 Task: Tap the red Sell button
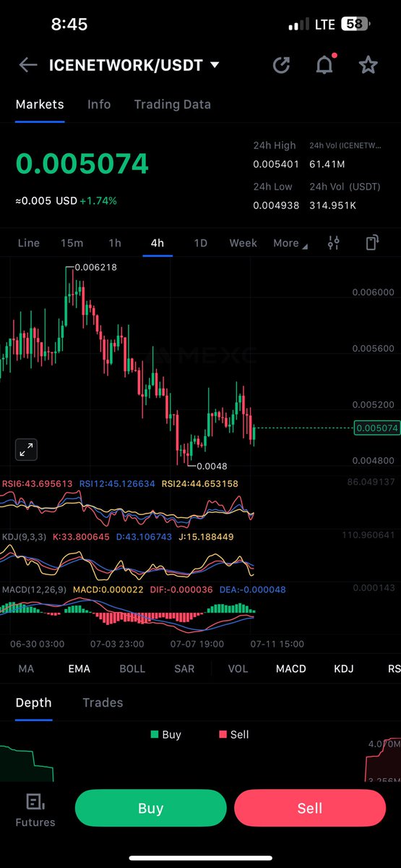[310, 808]
